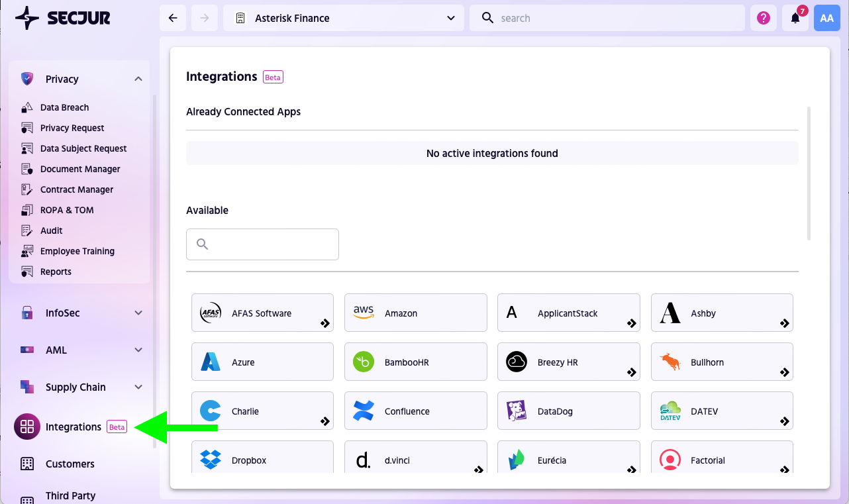Select the Charlie integration card
Viewport: 849px width, 504px height.
coord(262,411)
